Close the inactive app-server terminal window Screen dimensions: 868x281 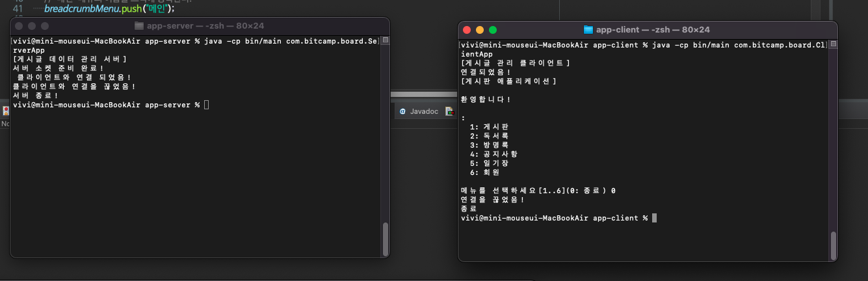pos(19,26)
